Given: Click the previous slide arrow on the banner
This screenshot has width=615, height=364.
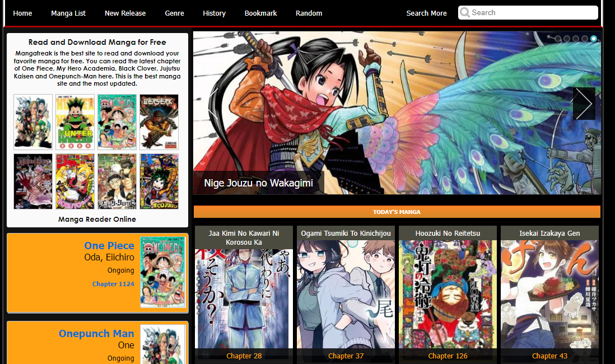Looking at the screenshot, I should [x=212, y=104].
